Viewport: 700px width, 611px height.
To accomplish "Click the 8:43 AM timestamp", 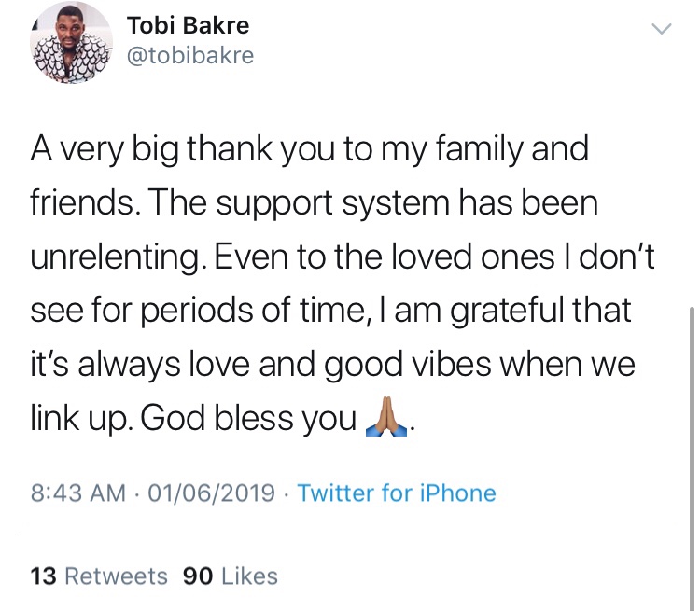I will tap(77, 493).
